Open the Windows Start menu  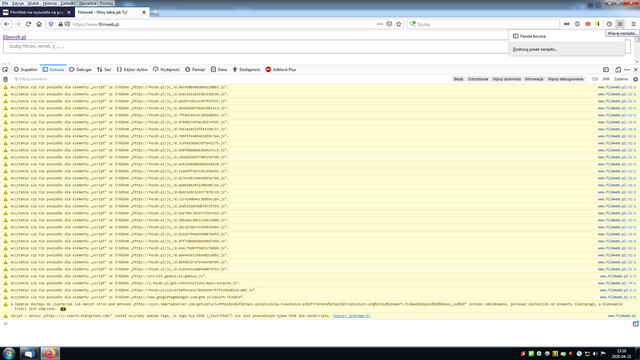pos(9,353)
